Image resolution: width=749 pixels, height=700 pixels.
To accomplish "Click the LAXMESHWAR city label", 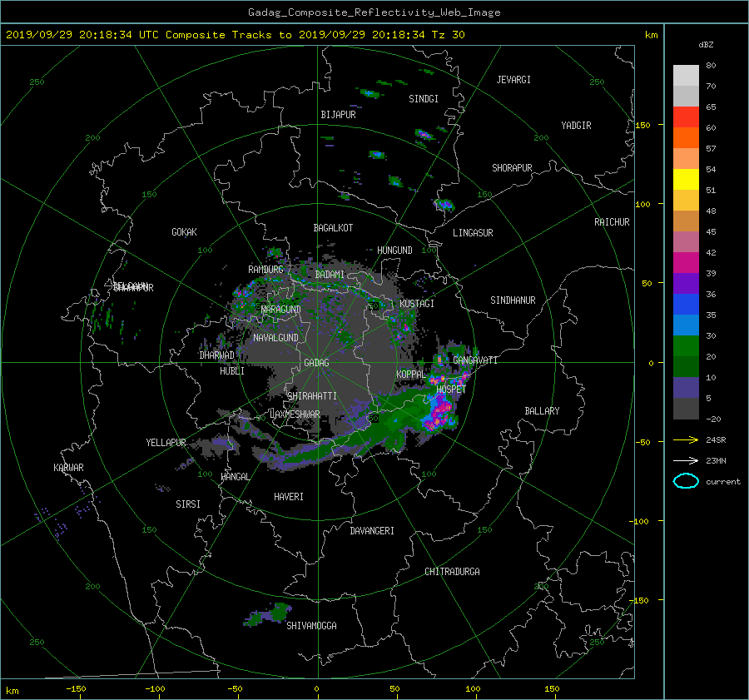I will click(295, 415).
